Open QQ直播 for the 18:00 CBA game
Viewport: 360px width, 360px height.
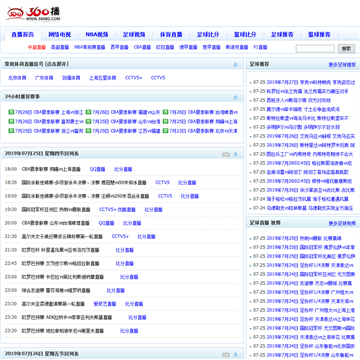97,169
